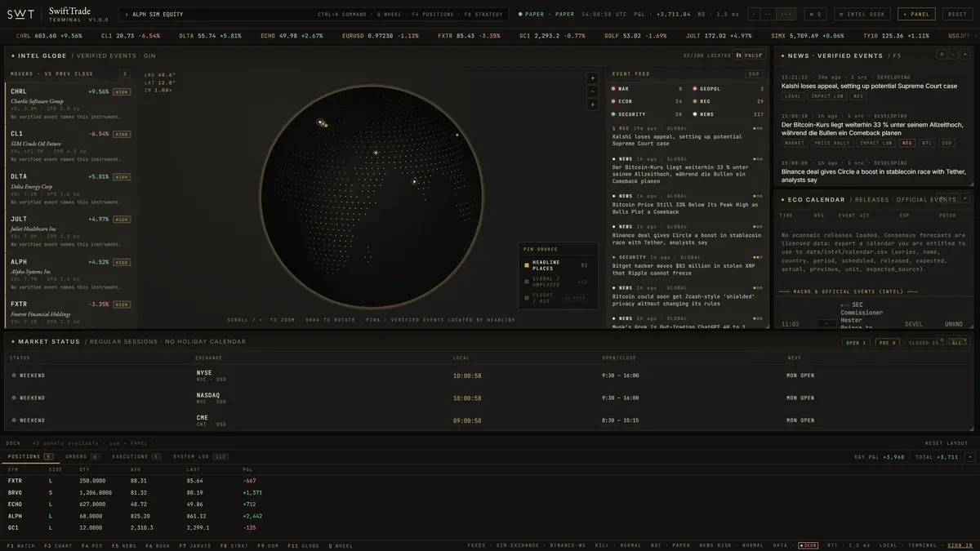The image size is (980, 551).
Task: Switch to the SYSTEM LOG dock tab
Action: 201,456
